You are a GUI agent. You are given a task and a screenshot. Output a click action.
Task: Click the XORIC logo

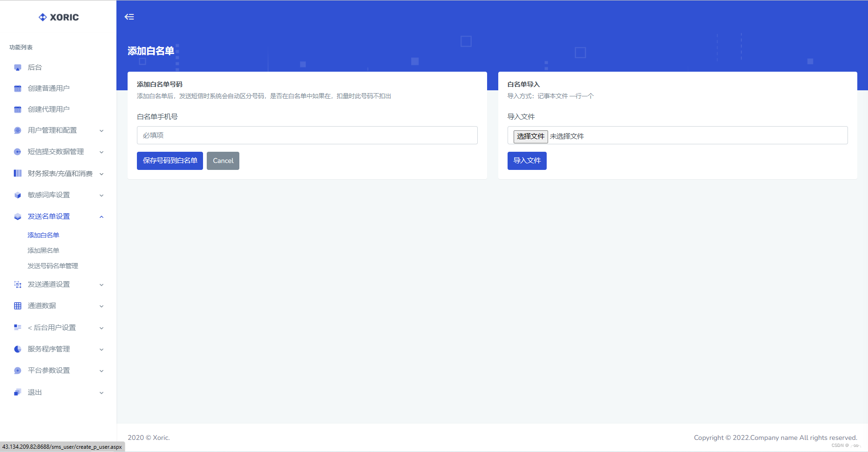(59, 17)
